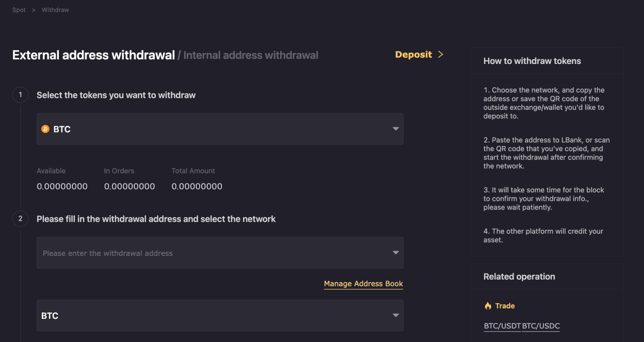The height and width of the screenshot is (342, 644).
Task: Open the Deposit link
Action: pos(414,54)
